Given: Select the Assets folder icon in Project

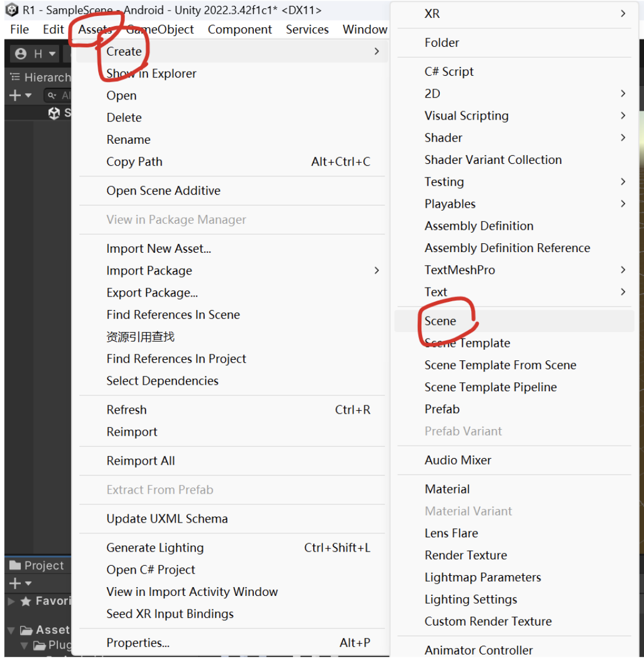Looking at the screenshot, I should (x=26, y=630).
